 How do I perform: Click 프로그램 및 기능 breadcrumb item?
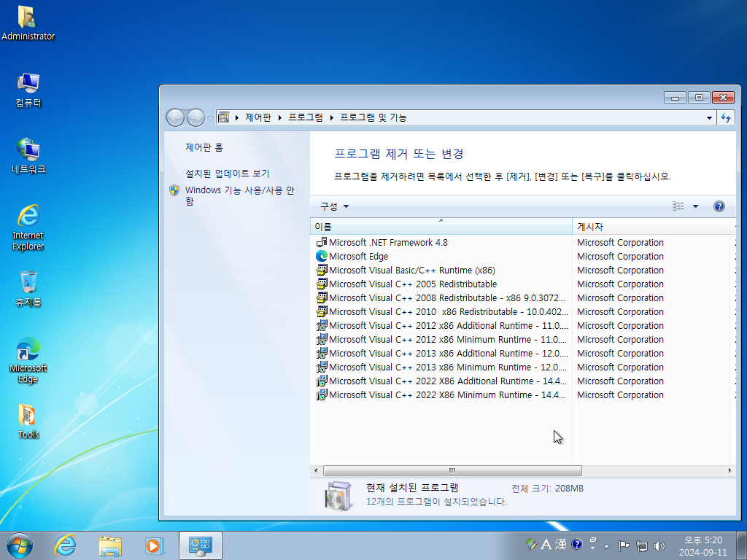point(373,117)
